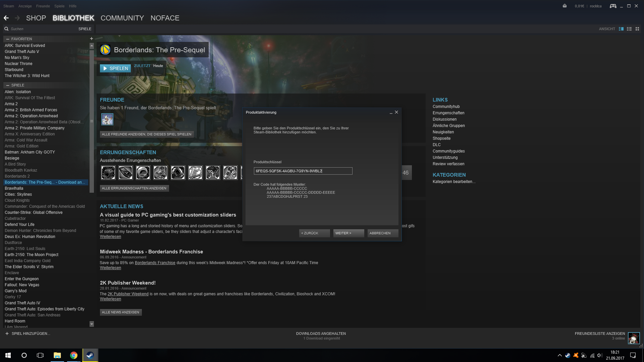Open the second pending achievement icon

pos(125,173)
